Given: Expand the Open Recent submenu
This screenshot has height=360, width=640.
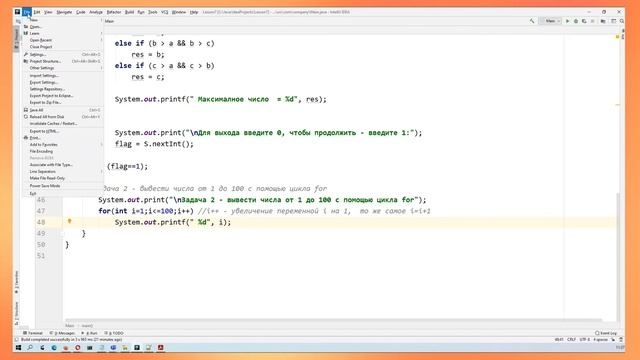Looking at the screenshot, I should point(63,40).
